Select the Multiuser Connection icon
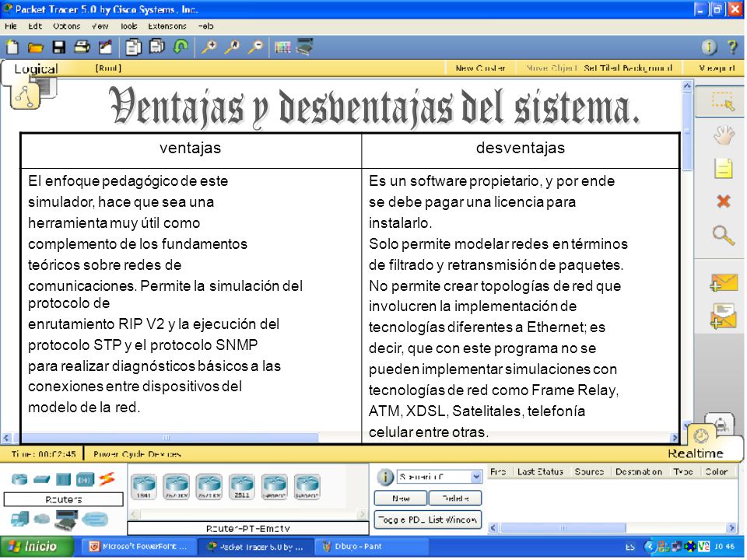 95,519
